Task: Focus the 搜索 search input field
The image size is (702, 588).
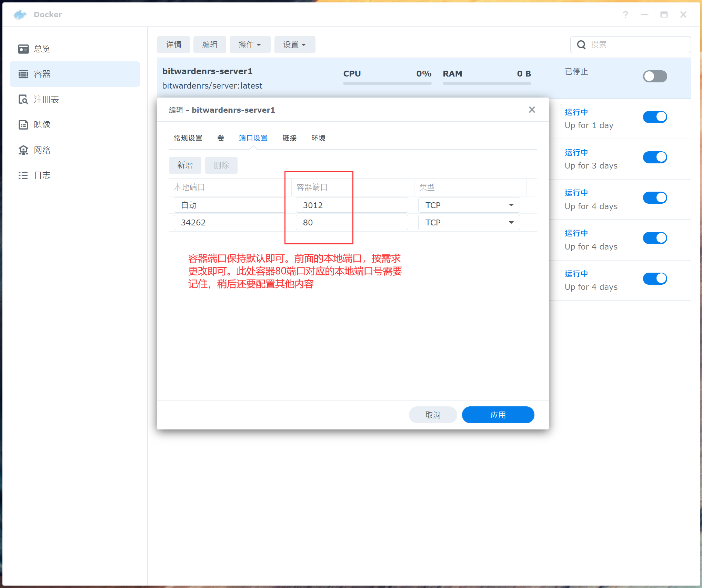Action: tap(630, 45)
